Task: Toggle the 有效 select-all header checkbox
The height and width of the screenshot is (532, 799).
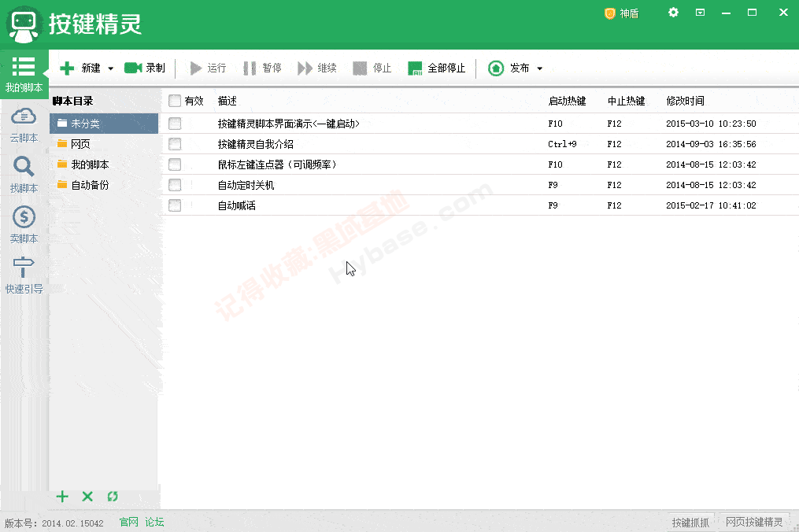Action: click(175, 101)
